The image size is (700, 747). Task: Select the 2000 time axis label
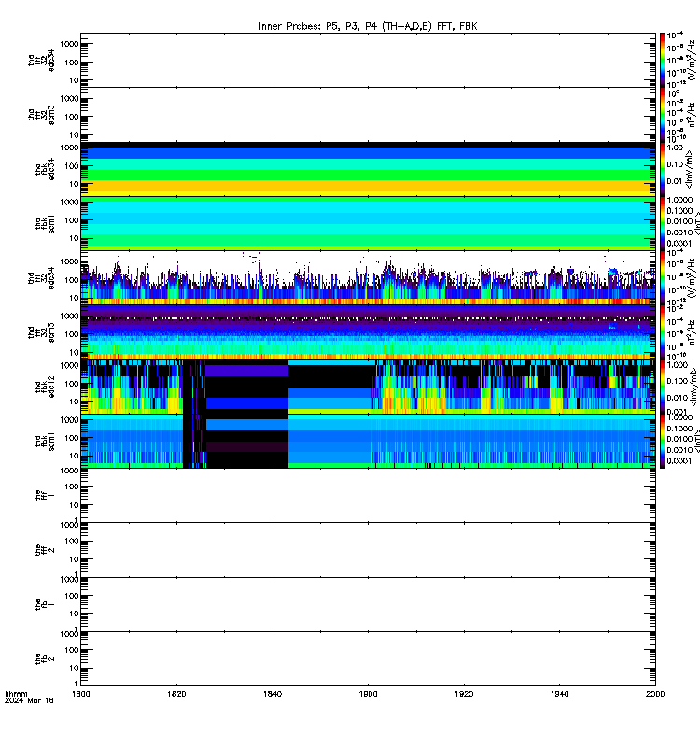pyautogui.click(x=655, y=694)
